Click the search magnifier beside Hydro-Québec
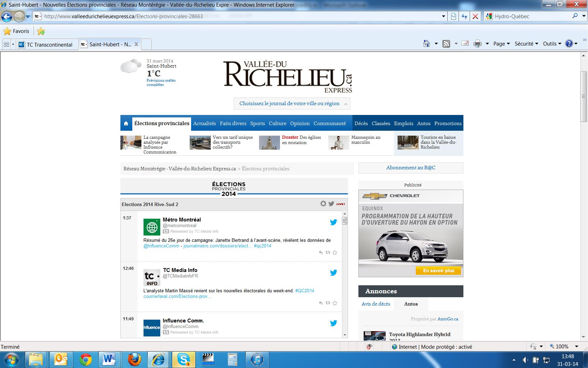 pos(575,16)
